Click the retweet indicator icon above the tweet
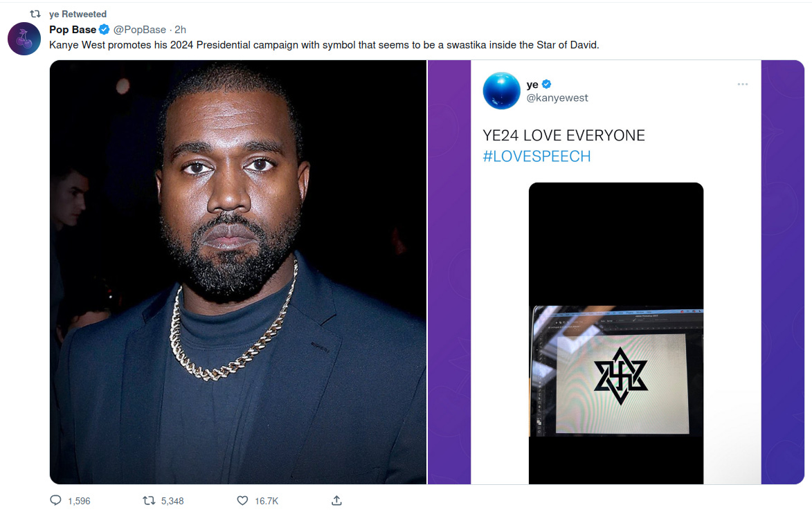 pyautogui.click(x=35, y=14)
